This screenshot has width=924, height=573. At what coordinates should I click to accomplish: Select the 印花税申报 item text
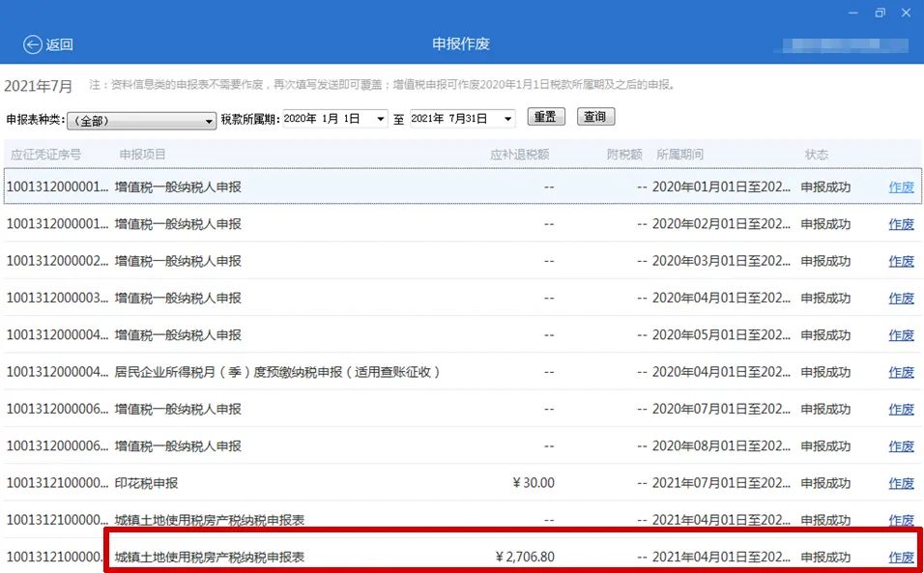pyautogui.click(x=146, y=483)
